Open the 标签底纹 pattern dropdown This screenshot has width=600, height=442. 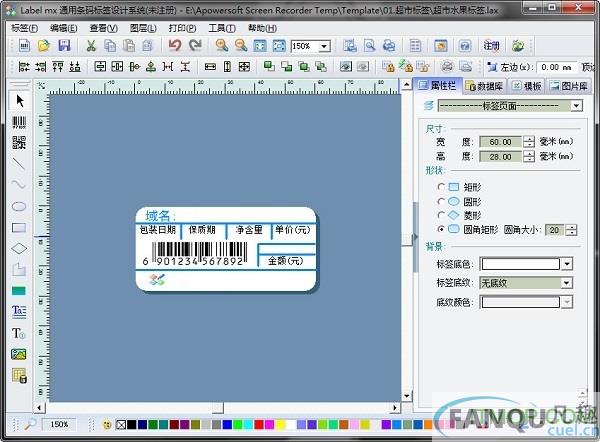click(x=567, y=283)
